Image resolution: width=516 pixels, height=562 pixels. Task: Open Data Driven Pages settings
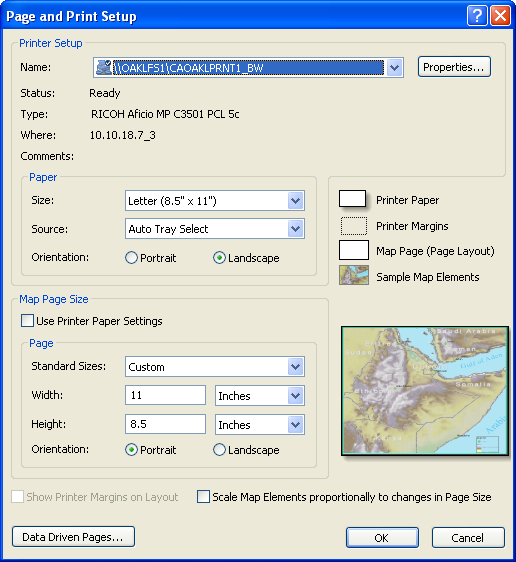(x=73, y=537)
